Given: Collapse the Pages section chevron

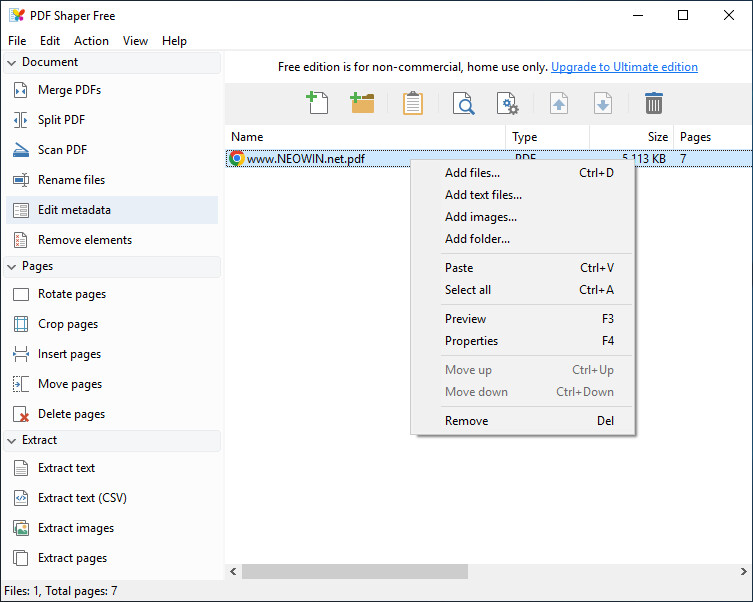Looking at the screenshot, I should coord(12,267).
